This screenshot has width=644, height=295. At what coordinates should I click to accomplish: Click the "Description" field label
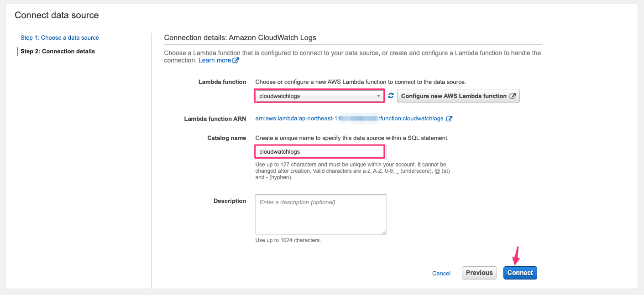pyautogui.click(x=230, y=201)
